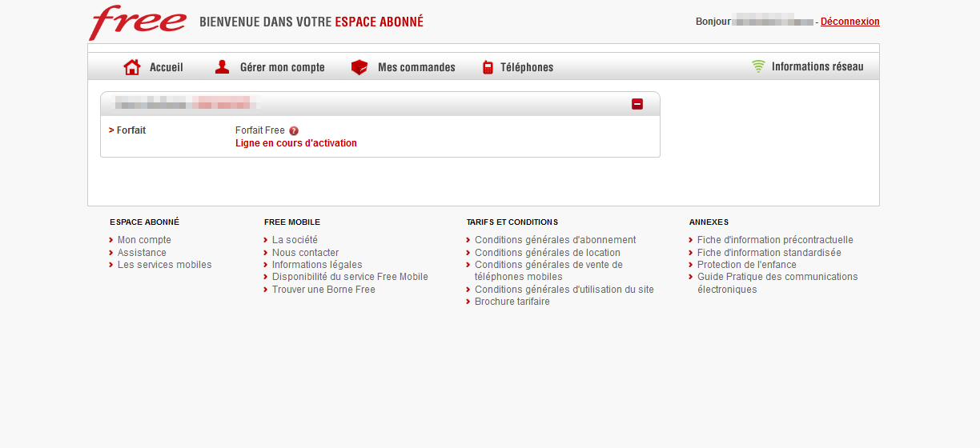This screenshot has height=448, width=980.
Task: Open the Téléphones menu label
Action: [527, 67]
